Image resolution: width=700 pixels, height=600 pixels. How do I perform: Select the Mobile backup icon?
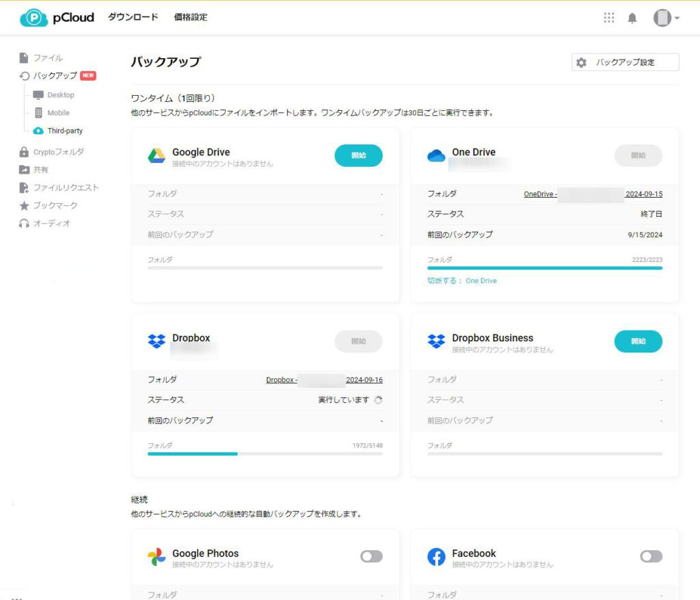click(38, 113)
